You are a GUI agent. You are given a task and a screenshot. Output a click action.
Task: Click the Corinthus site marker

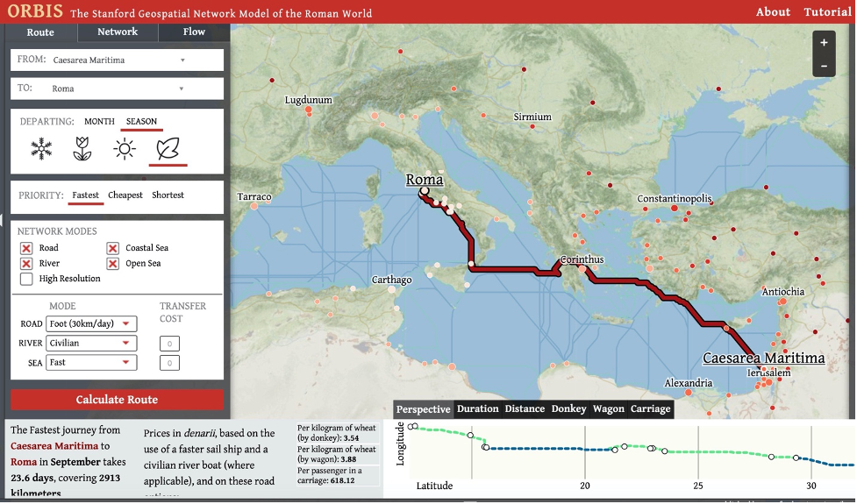point(582,269)
